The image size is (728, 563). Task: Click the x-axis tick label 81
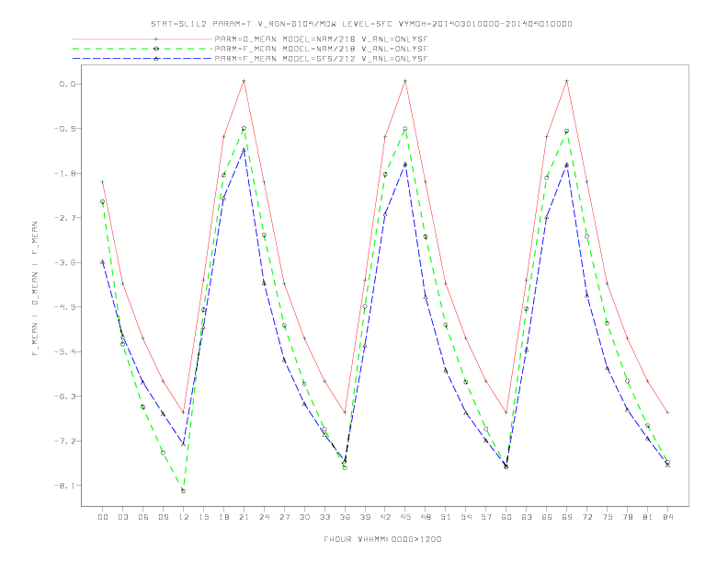pyautogui.click(x=648, y=517)
